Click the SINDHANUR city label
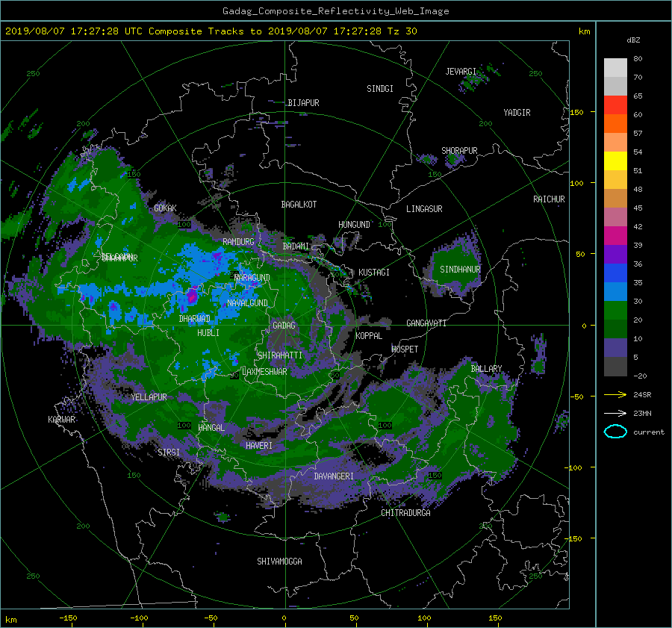 [x=460, y=270]
